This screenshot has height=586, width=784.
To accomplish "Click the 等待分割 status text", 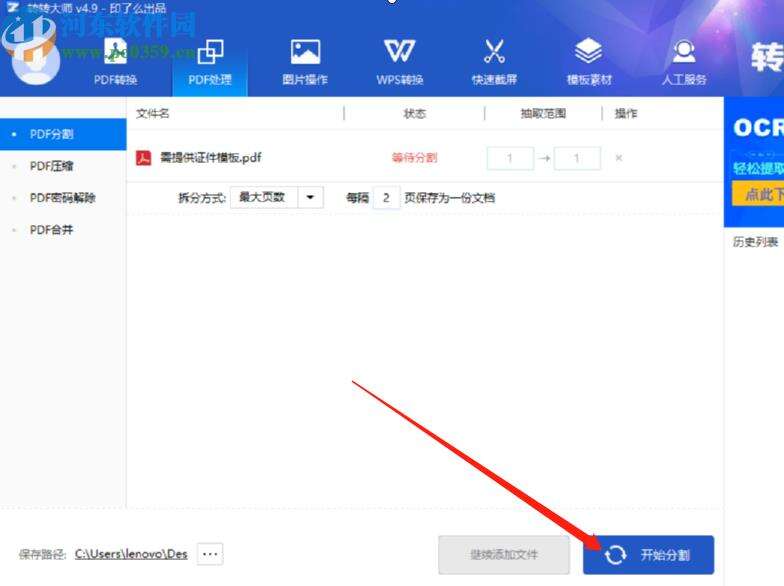I will (414, 158).
